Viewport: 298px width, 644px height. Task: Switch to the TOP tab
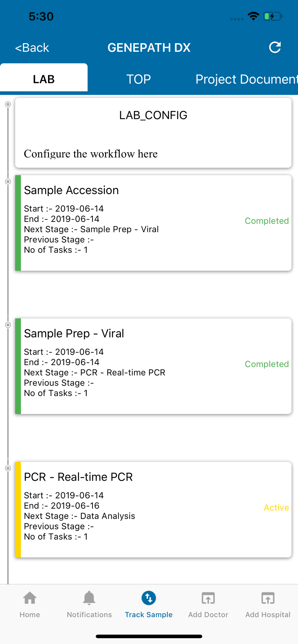[x=138, y=79]
